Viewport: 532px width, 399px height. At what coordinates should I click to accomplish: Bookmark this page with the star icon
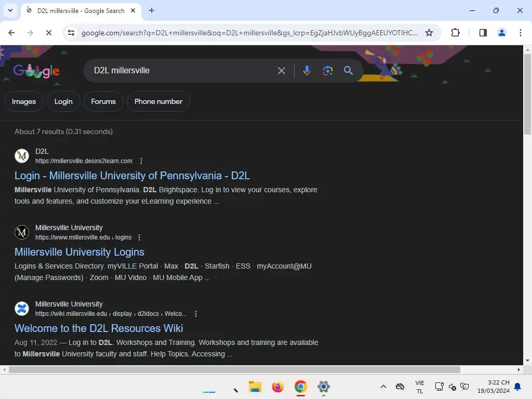[429, 33]
